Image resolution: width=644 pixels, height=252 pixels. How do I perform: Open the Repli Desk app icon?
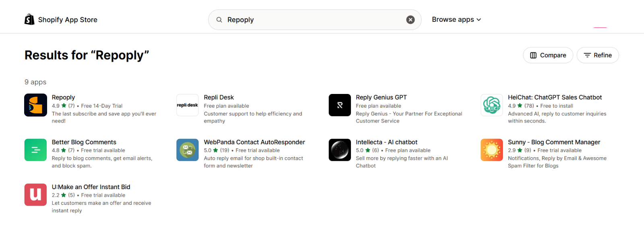point(188,105)
